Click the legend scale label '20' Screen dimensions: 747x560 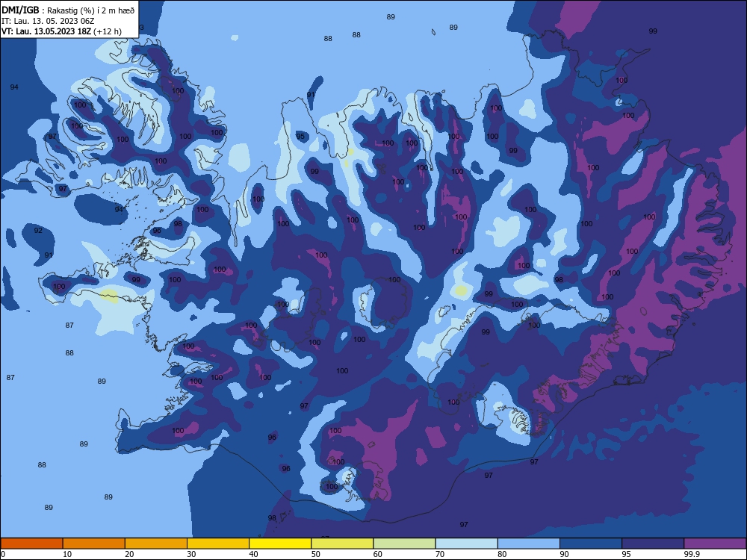click(129, 554)
